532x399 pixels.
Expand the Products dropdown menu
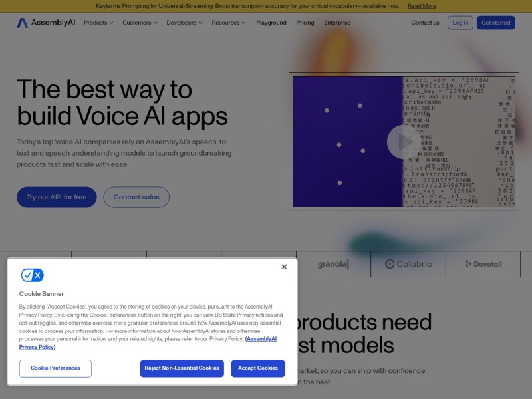98,23
